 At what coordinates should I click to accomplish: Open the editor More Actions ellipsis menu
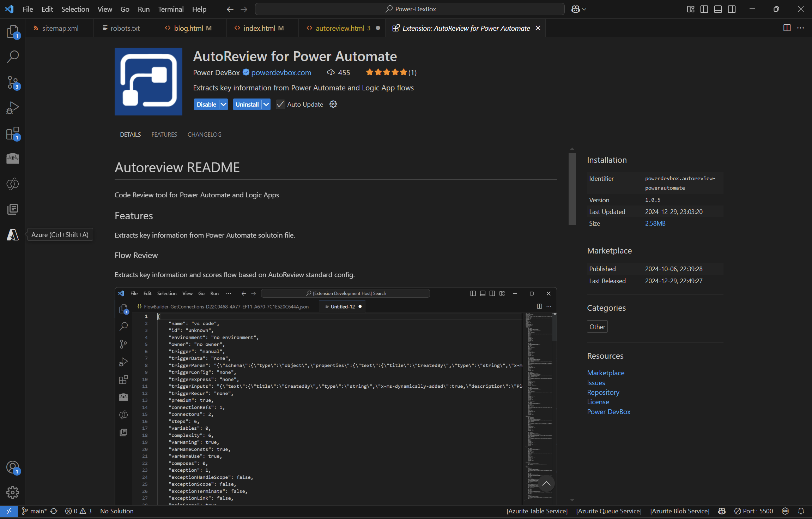tap(800, 28)
